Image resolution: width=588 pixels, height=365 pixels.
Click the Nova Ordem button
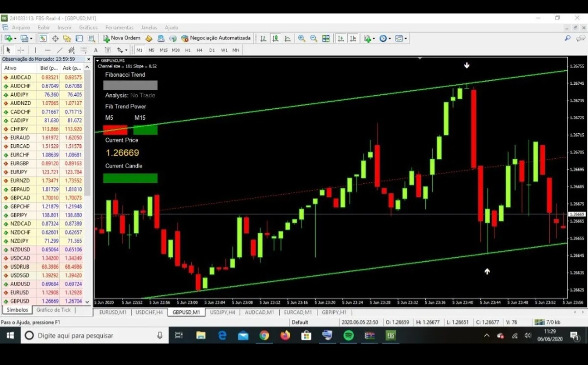[x=121, y=38]
